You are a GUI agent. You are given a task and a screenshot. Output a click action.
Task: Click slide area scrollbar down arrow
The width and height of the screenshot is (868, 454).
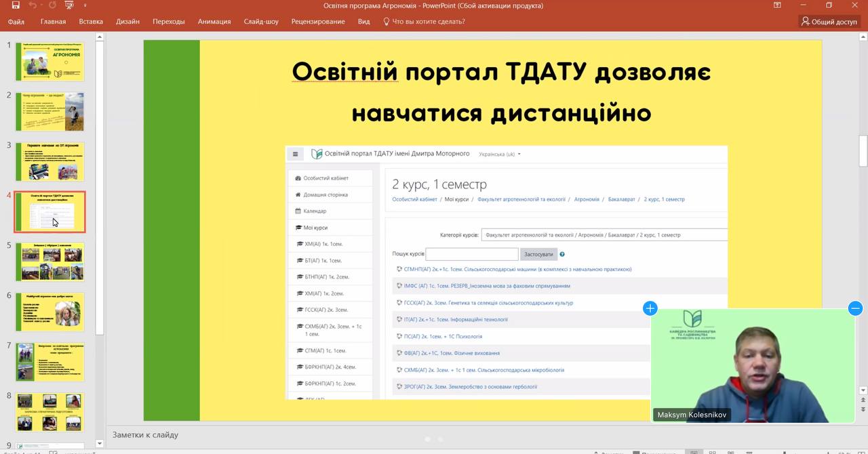coord(863,390)
